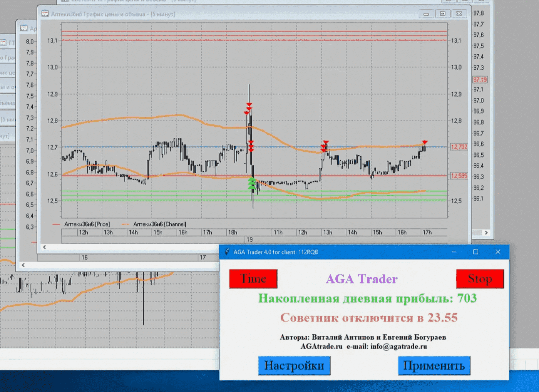Click the Аптеки36и6 [Channel] legend entry
The image size is (539, 392).
click(154, 224)
